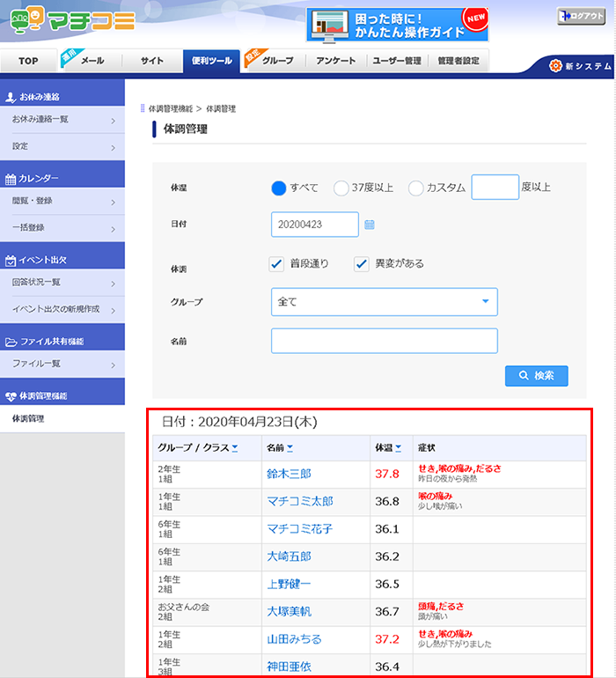This screenshot has width=616, height=678.
Task: Uncheck the '異変がある' checkbox
Action: [x=362, y=263]
